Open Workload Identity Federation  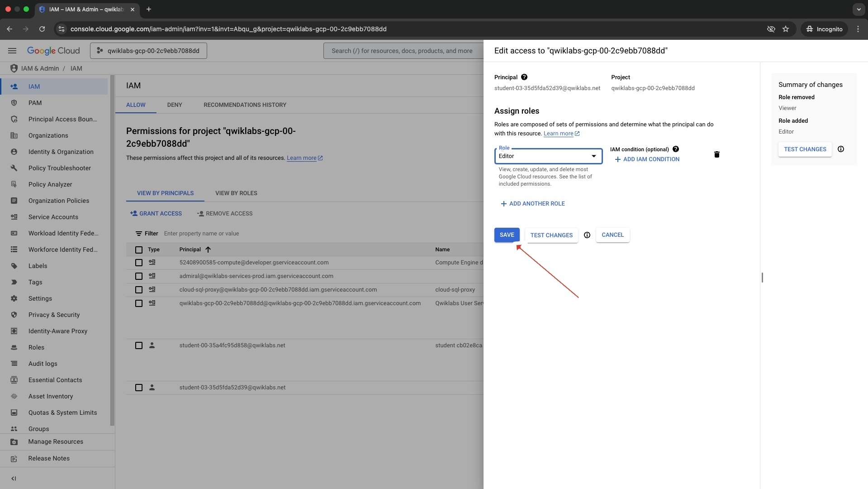tap(54, 233)
